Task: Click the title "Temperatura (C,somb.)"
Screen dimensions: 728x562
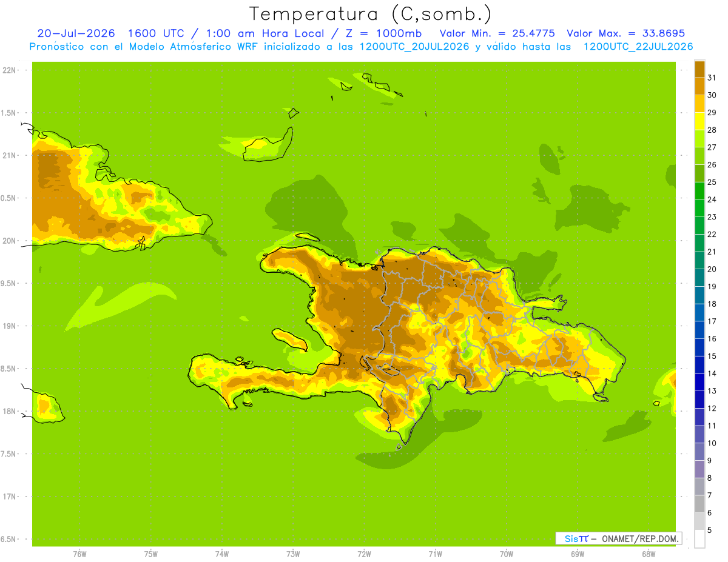Action: pyautogui.click(x=370, y=14)
